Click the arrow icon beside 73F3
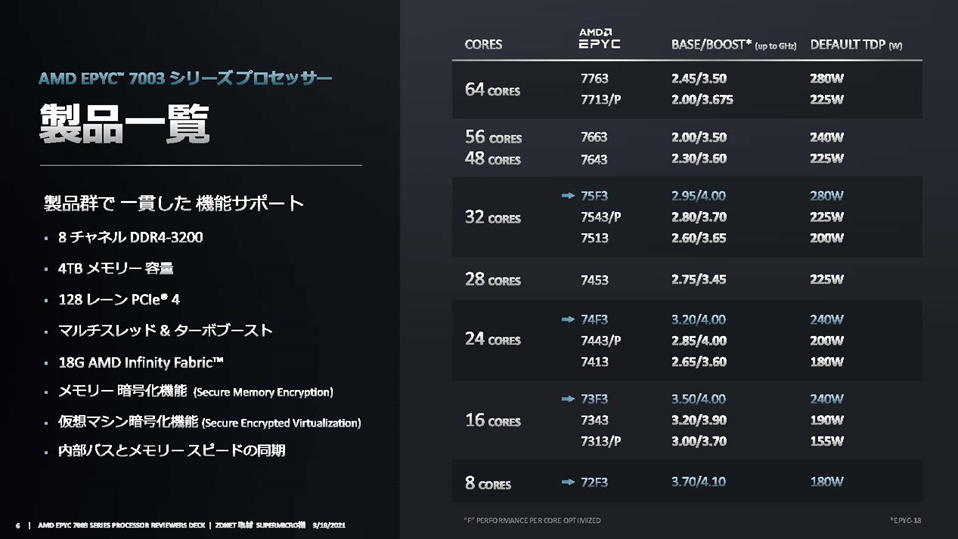This screenshot has width=958, height=539. coord(567,399)
